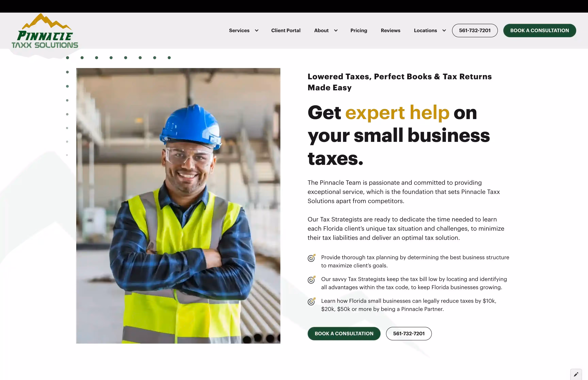Click the 561-732-7201 button below bullet list
The image size is (588, 380).
pyautogui.click(x=409, y=334)
